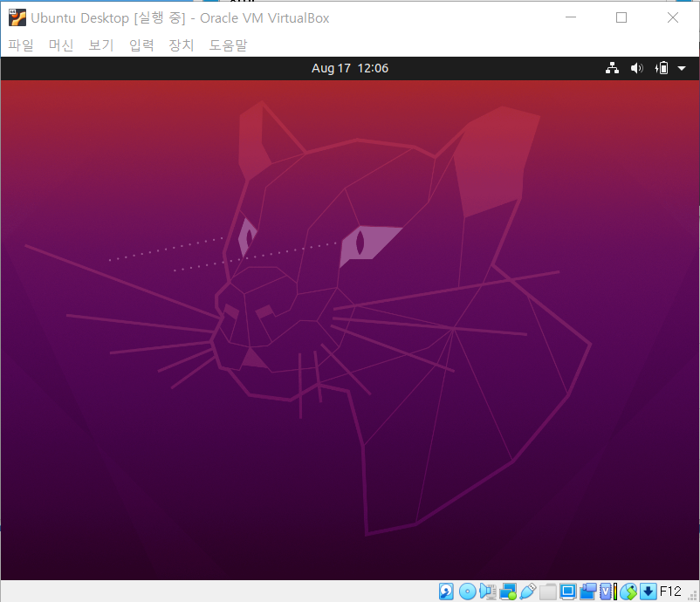Expand Ubuntu system menu arrow
700x602 pixels.
pyautogui.click(x=682, y=68)
